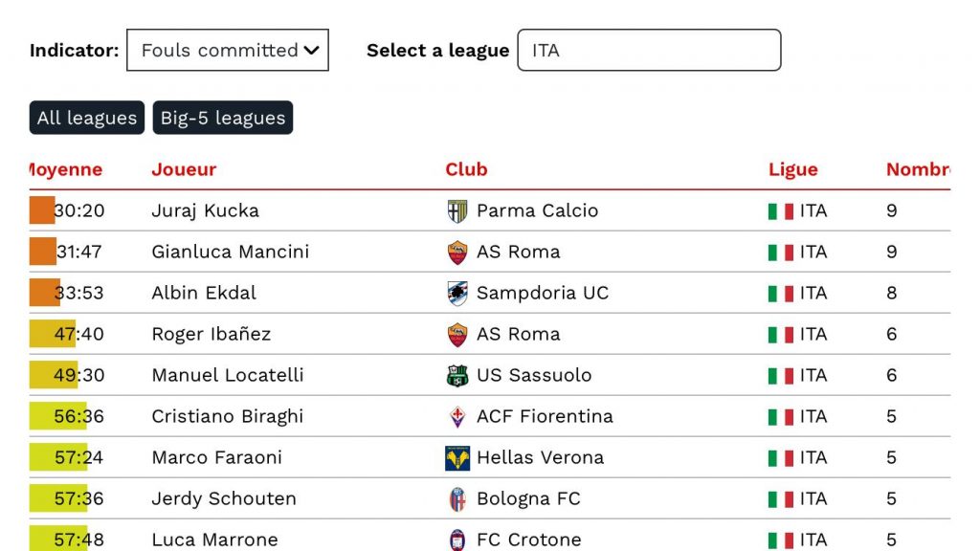Click the ACF Fiorentina club crest
980x551 pixels.
[x=457, y=417]
